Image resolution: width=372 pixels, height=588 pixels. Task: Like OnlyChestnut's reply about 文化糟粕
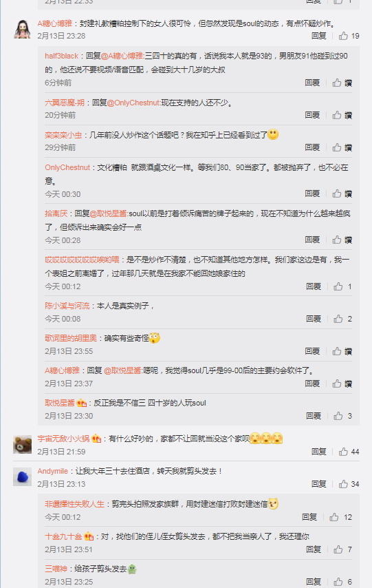(x=337, y=194)
